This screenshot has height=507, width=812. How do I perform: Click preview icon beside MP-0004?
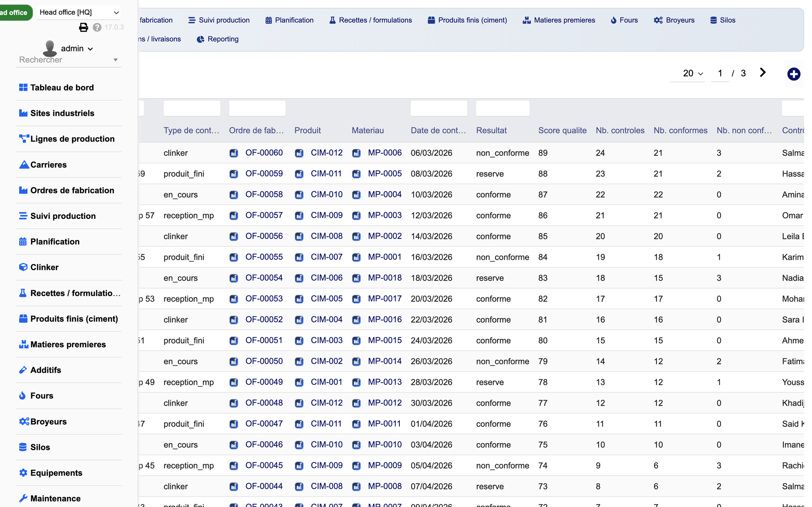pyautogui.click(x=356, y=195)
